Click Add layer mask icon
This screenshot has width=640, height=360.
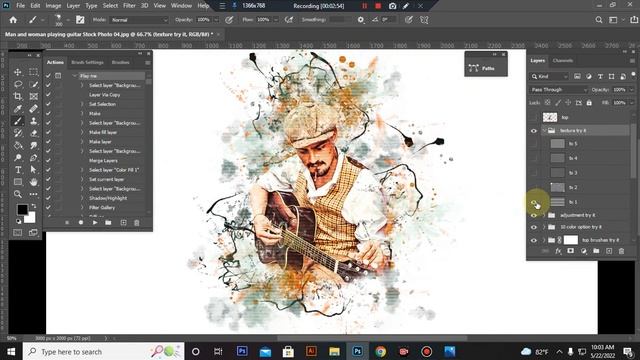tap(571, 251)
